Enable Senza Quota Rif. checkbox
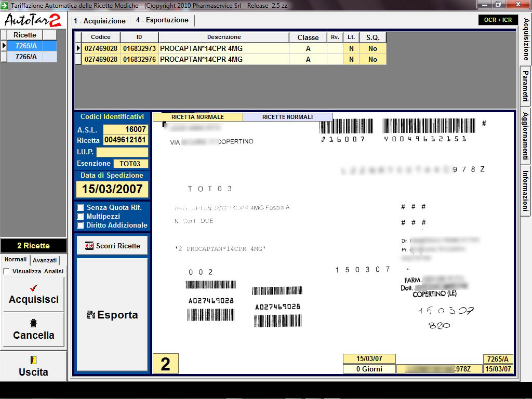Screen dimensions: 532x399 click(x=81, y=208)
